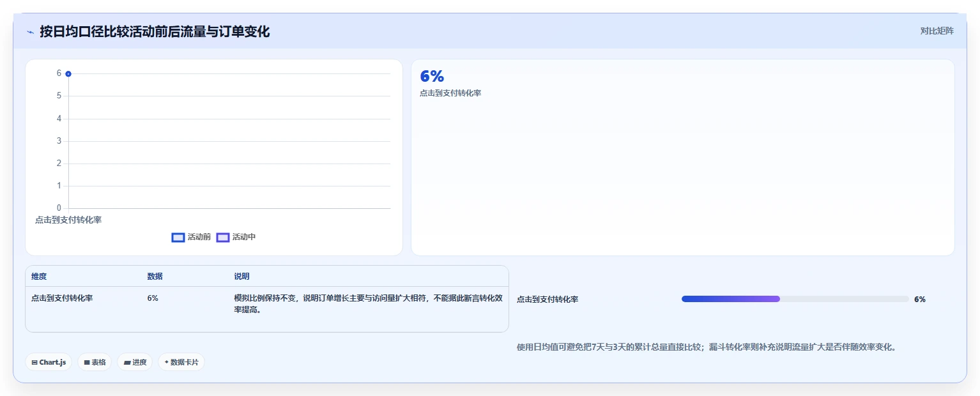Image resolution: width=980 pixels, height=396 pixels.
Task: Click the data point at value 6
Action: (68, 74)
